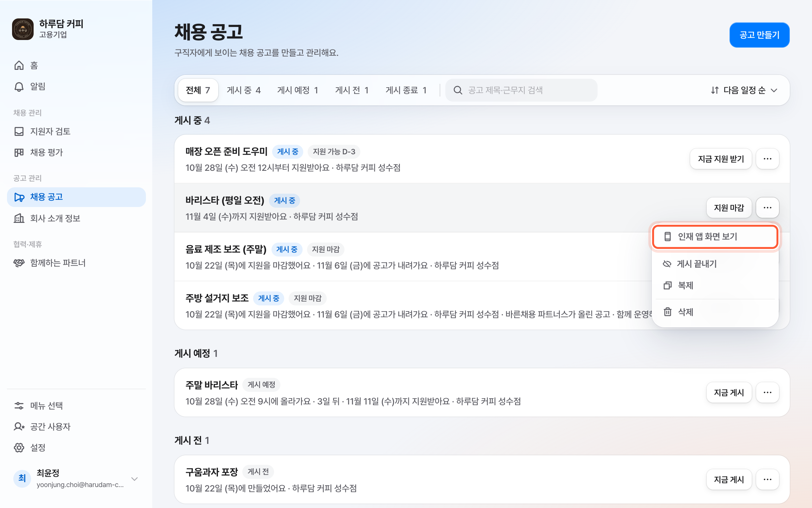Open the 다음 일정 순 sort dropdown
Image resolution: width=812 pixels, height=508 pixels.
[744, 90]
